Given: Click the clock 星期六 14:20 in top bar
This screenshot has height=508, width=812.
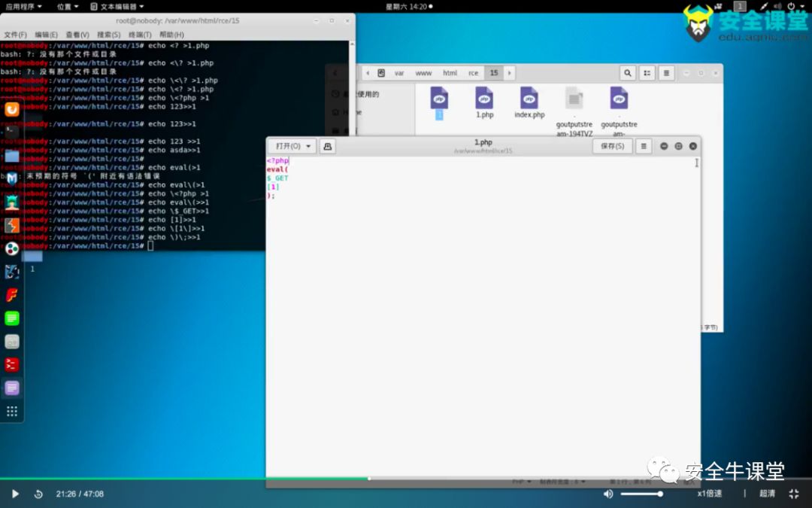Looking at the screenshot, I should click(x=409, y=6).
